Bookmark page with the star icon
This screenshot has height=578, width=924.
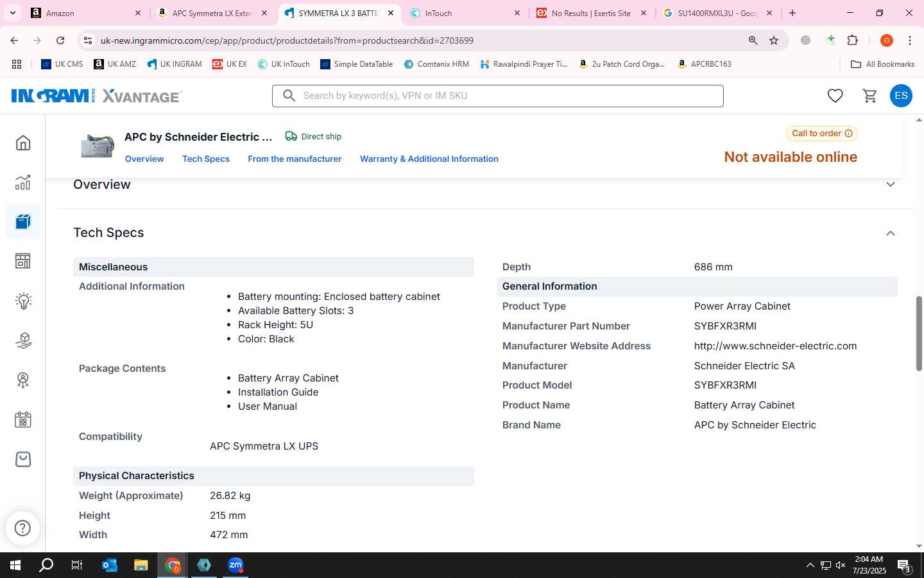click(774, 40)
